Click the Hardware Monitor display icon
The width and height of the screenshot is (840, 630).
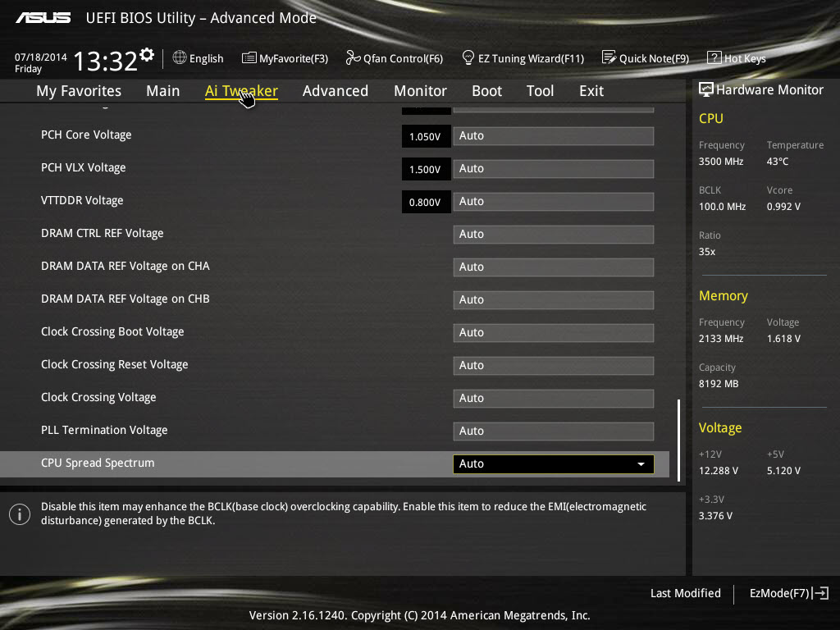coord(706,89)
